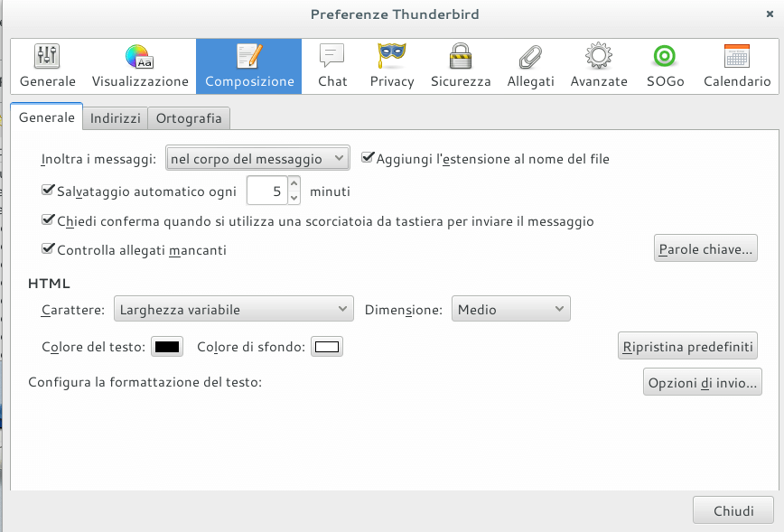
Task: Click the Parole chiave button
Action: pos(705,248)
